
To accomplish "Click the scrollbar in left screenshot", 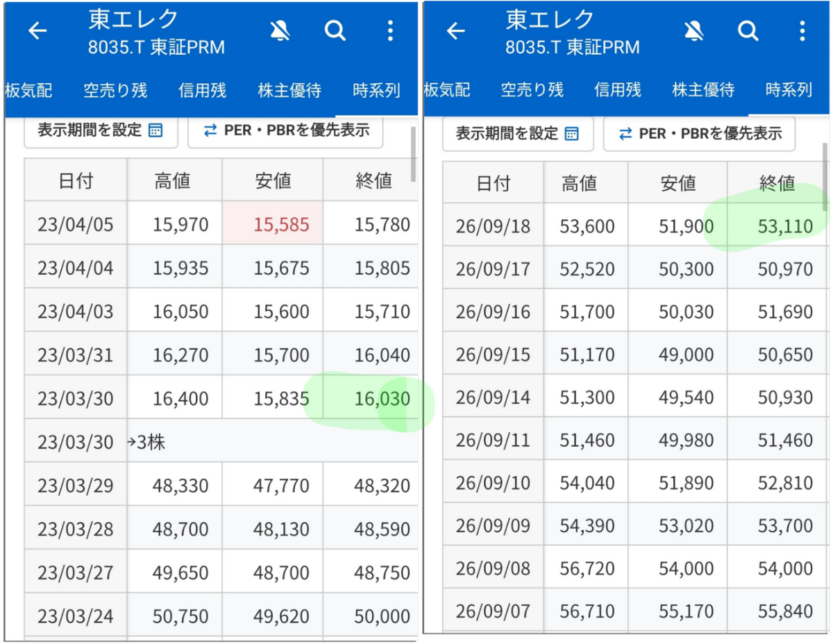I will [414, 154].
